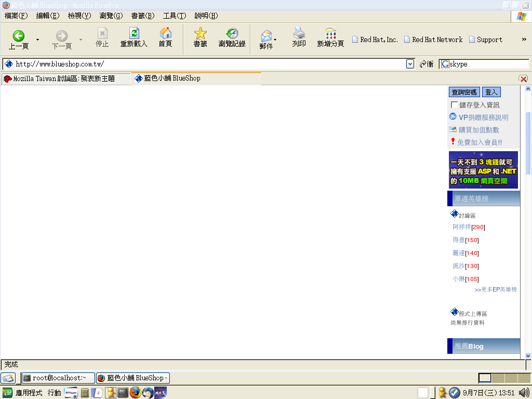Switch to Mozilla Taiwan 討論區 tab
Image resolution: width=532 pixels, height=399 pixels.
(64, 79)
